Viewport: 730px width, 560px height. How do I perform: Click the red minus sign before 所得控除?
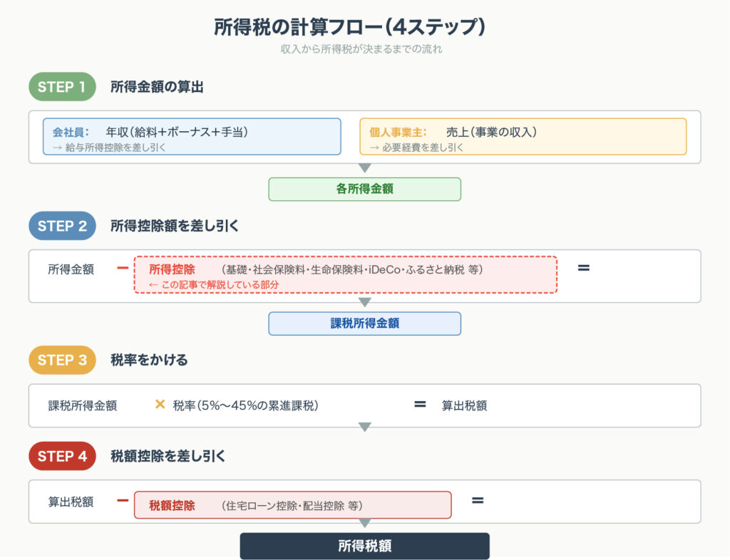tap(123, 268)
